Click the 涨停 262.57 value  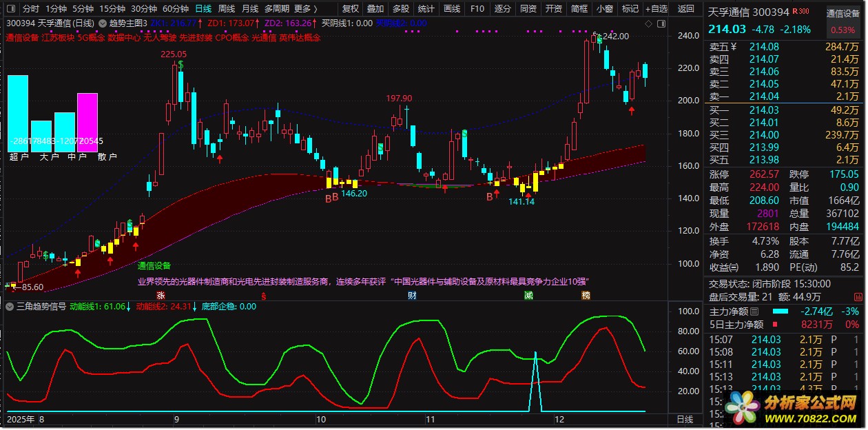764,174
